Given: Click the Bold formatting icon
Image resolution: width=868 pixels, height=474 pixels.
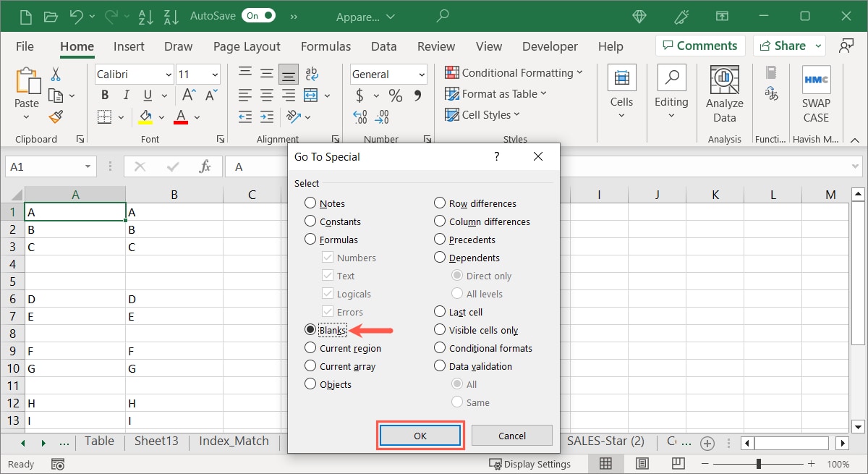Looking at the screenshot, I should (x=105, y=96).
